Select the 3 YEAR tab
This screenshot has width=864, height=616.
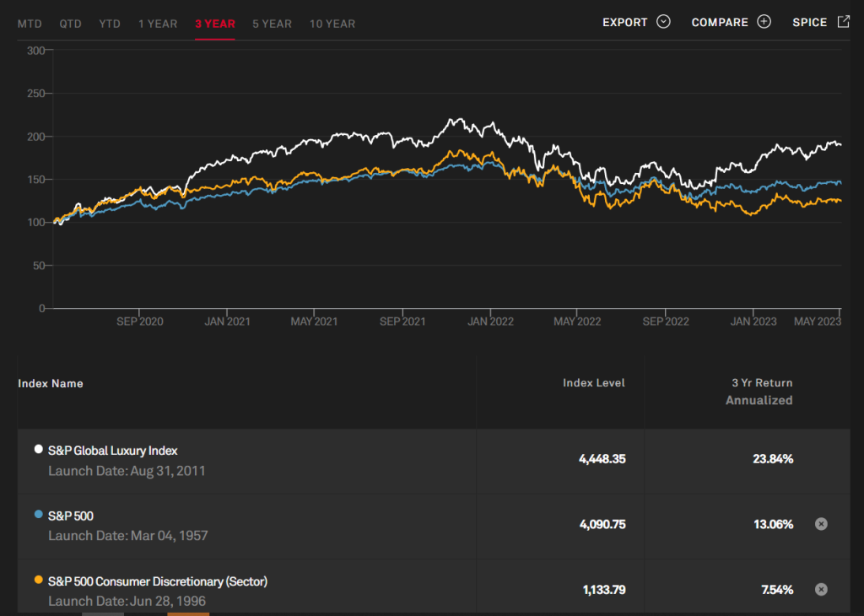[x=215, y=24]
